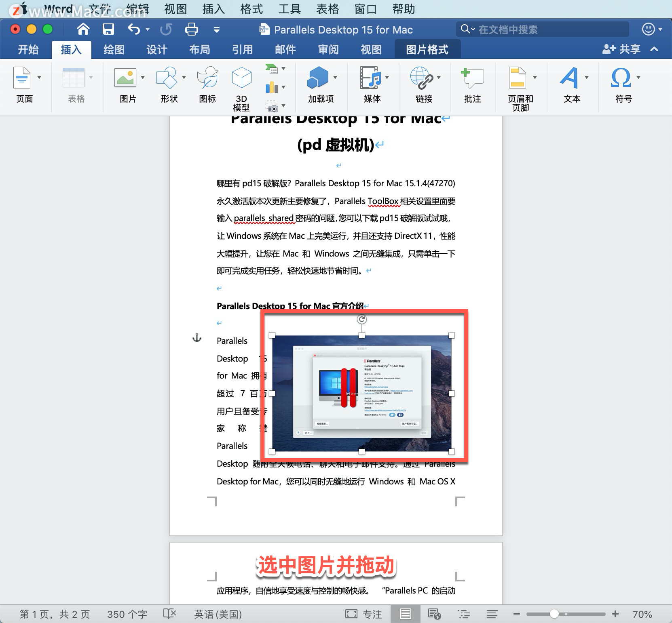Screen dimensions: 672x623
Task: Enable 专注 focus mode
Action: [364, 614]
